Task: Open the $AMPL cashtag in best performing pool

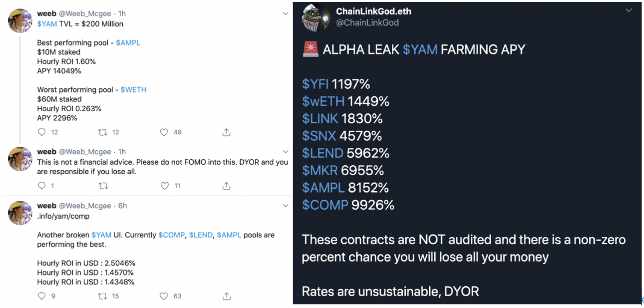Action: point(128,43)
